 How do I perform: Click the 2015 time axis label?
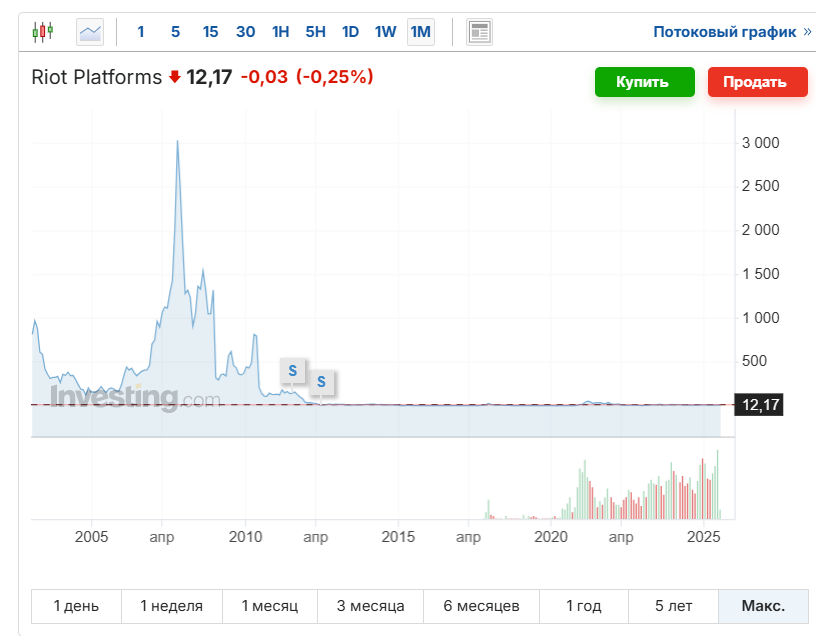pyautogui.click(x=398, y=537)
